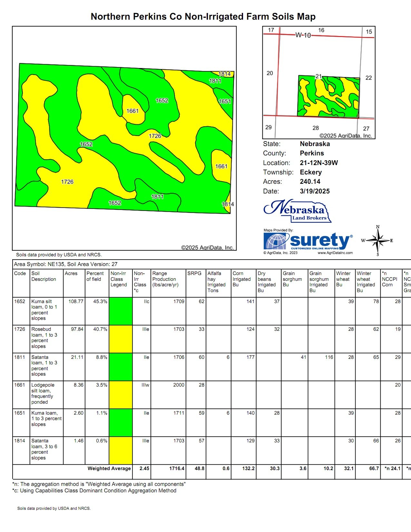Click the green legend swatch for code 1652
This screenshot has width=411, height=532.
(121, 311)
